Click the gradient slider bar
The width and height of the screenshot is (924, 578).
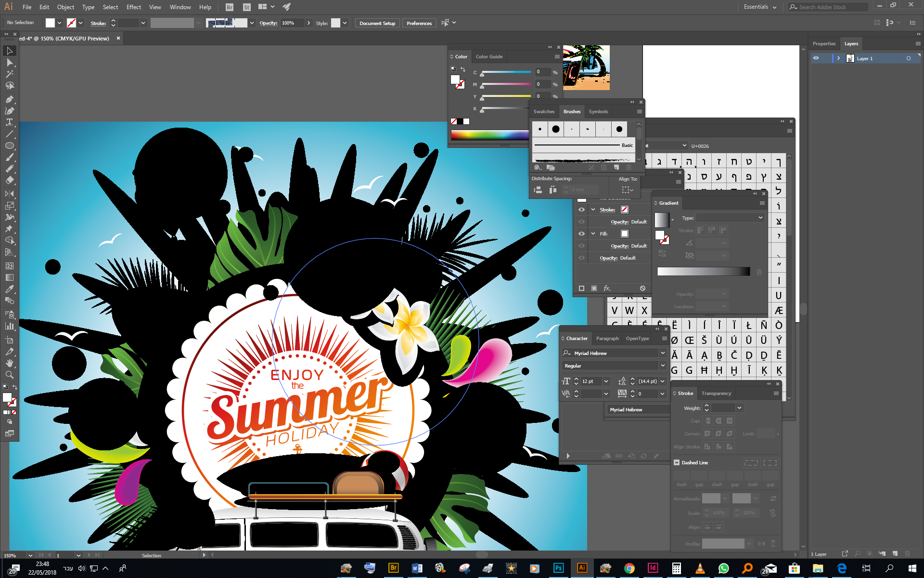[704, 272]
